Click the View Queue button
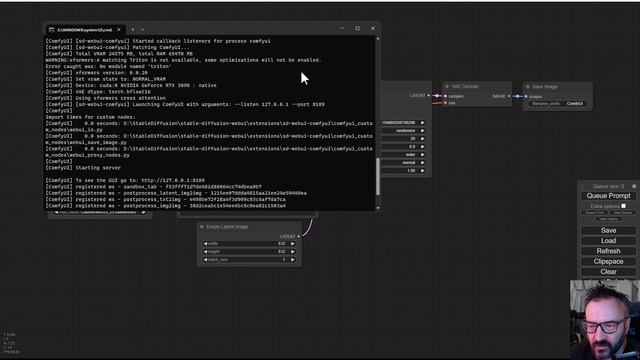This screenshot has width=640, height=360. point(622,213)
